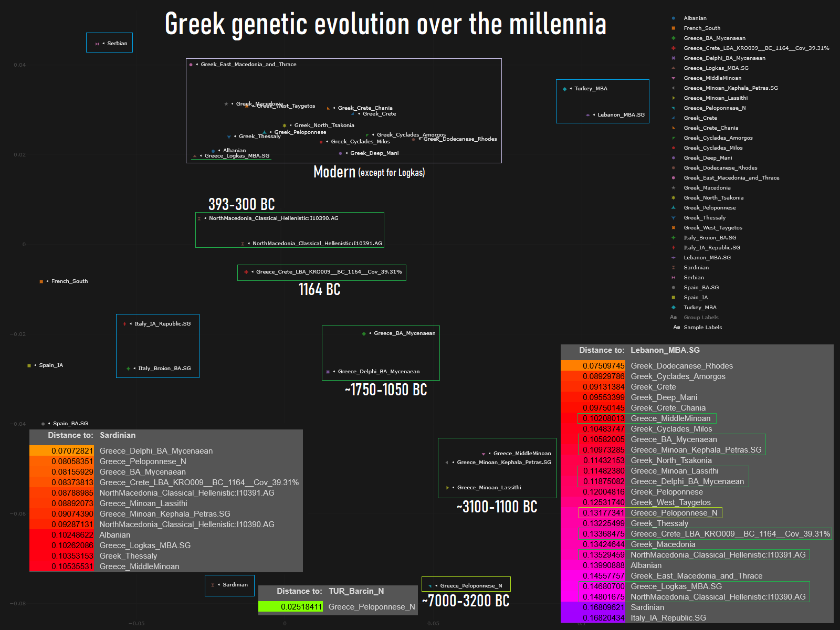Click the '~3100-1100 BC' annotation

pos(497,507)
